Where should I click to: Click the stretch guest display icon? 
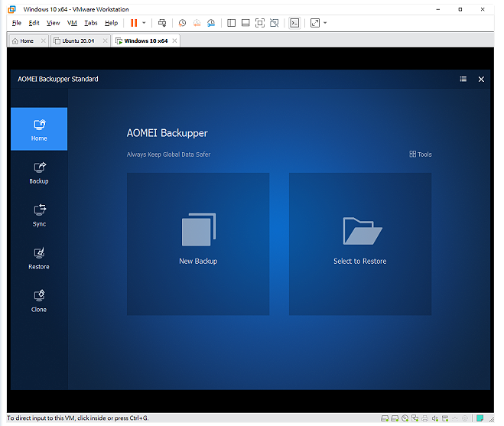pyautogui.click(x=315, y=23)
